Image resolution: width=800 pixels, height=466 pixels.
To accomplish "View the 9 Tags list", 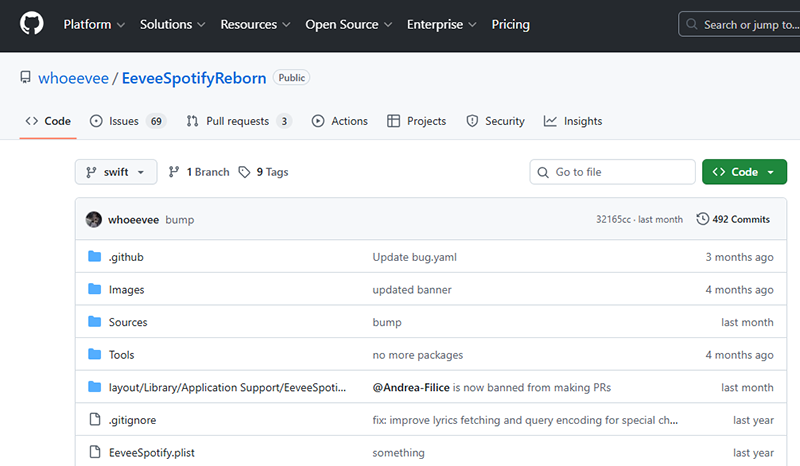I will (264, 172).
